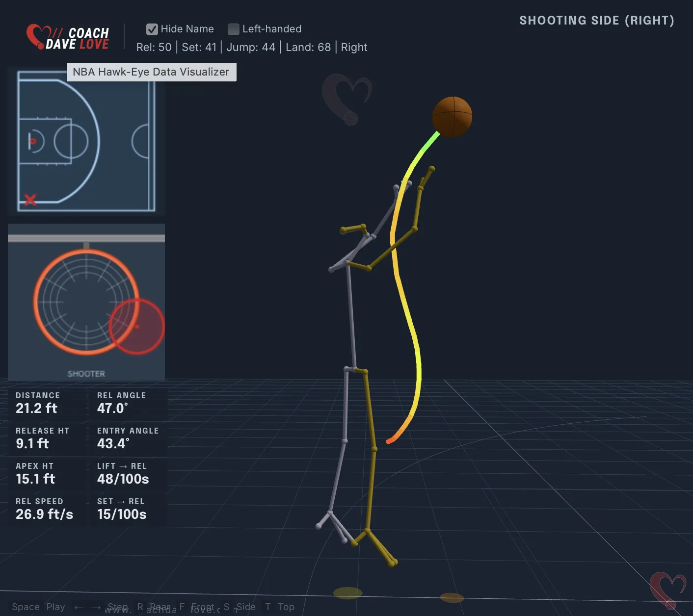This screenshot has width=693, height=616.
Task: Click the right arrow step-forward control
Action: pyautogui.click(x=96, y=607)
